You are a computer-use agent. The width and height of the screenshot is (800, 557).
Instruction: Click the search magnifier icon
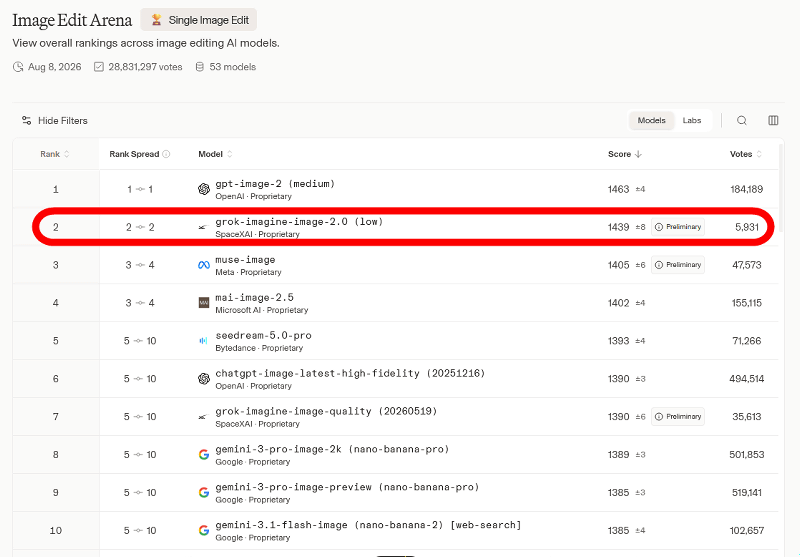[742, 120]
